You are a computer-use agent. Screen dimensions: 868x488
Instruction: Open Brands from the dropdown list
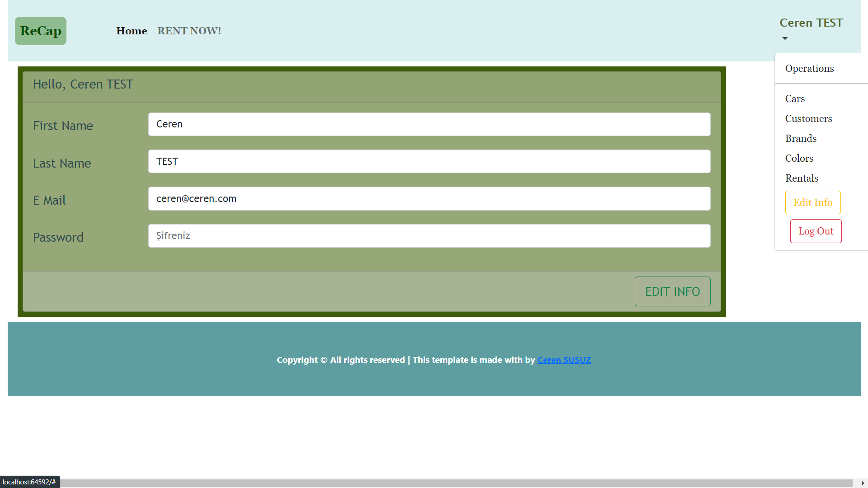[801, 138]
